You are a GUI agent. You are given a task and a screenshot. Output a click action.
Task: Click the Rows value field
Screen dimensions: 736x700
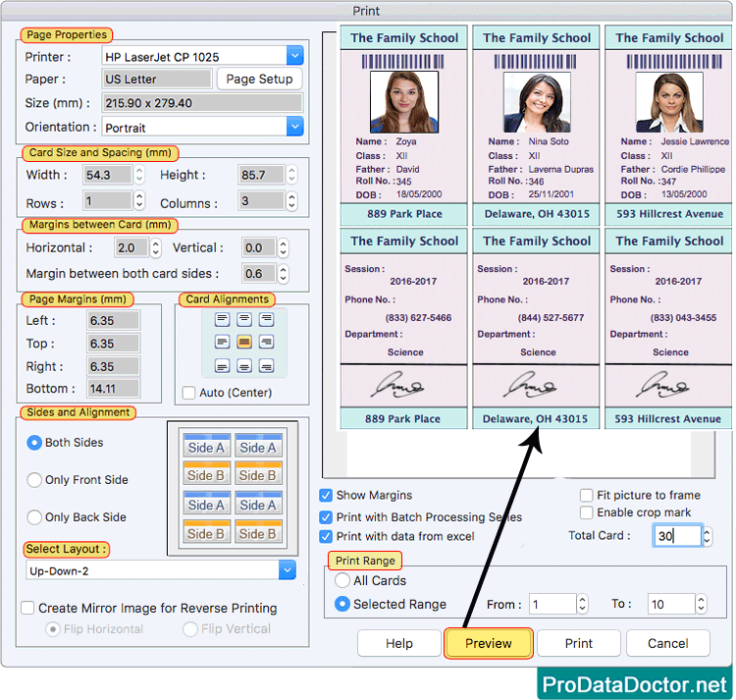[x=108, y=201]
